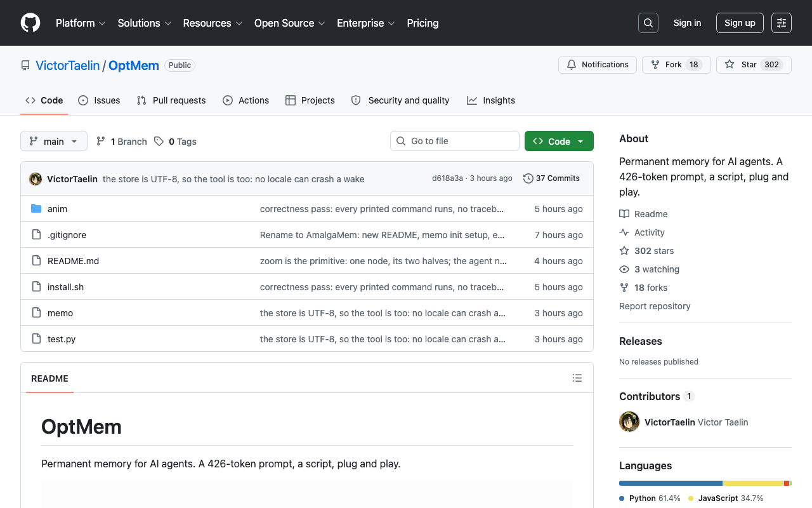Select the README tab heading
The height and width of the screenshot is (508, 812).
(49, 378)
